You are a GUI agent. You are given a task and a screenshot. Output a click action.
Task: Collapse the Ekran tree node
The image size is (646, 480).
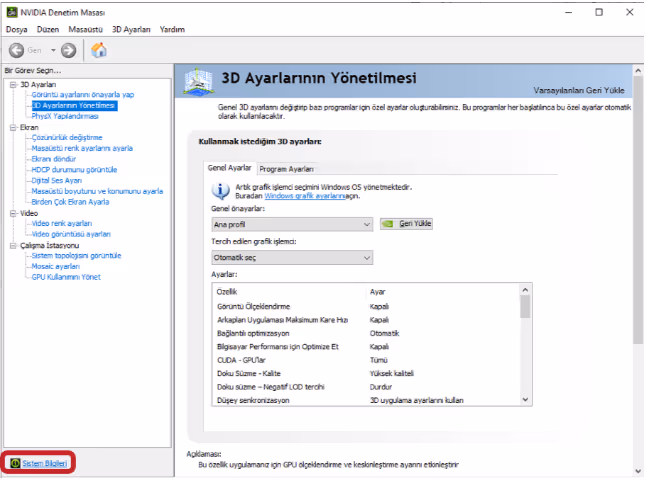point(13,127)
